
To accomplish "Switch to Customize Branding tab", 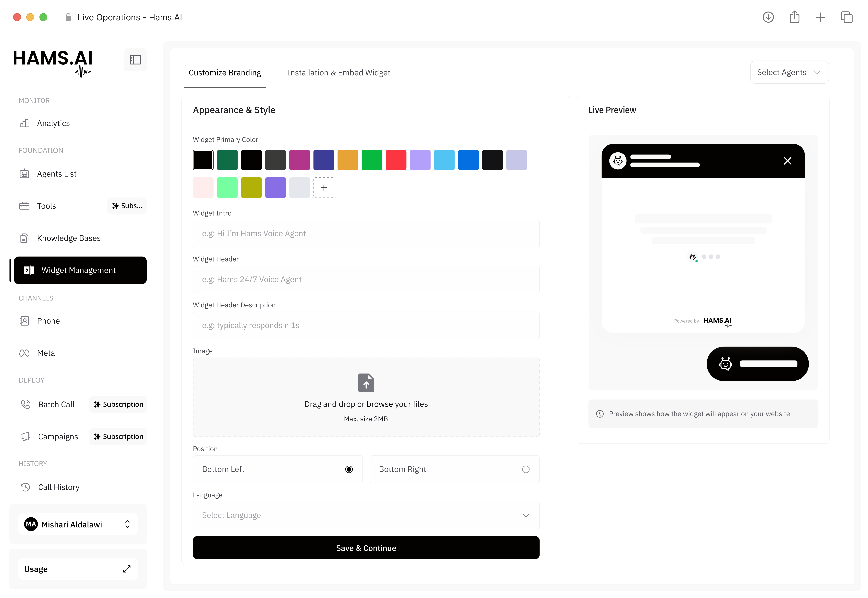I will coord(225,73).
